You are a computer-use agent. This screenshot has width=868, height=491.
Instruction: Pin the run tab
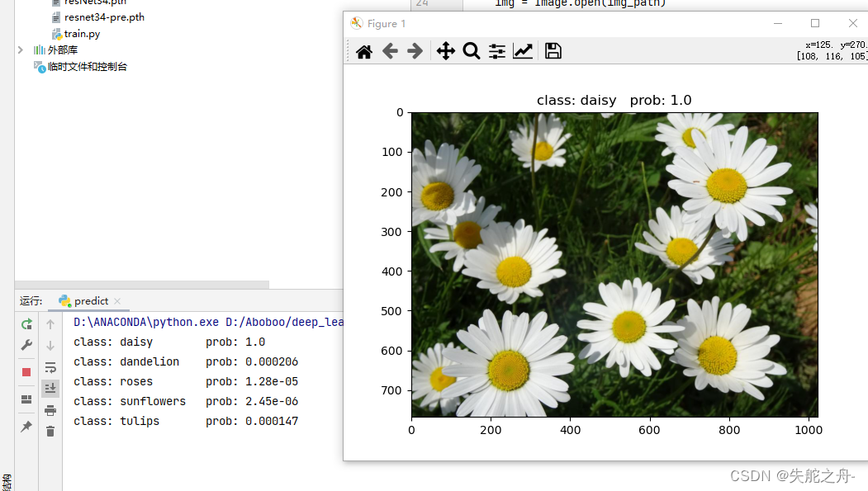point(26,427)
